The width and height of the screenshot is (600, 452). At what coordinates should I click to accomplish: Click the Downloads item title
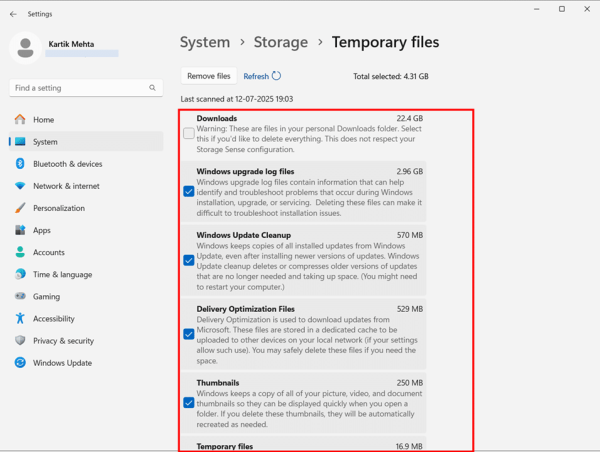click(x=217, y=118)
